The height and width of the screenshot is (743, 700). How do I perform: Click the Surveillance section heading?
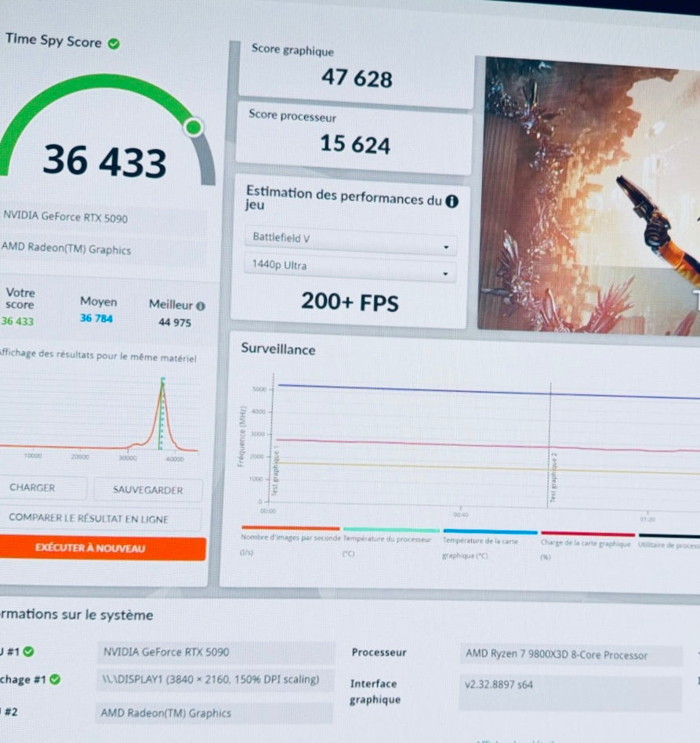point(278,350)
